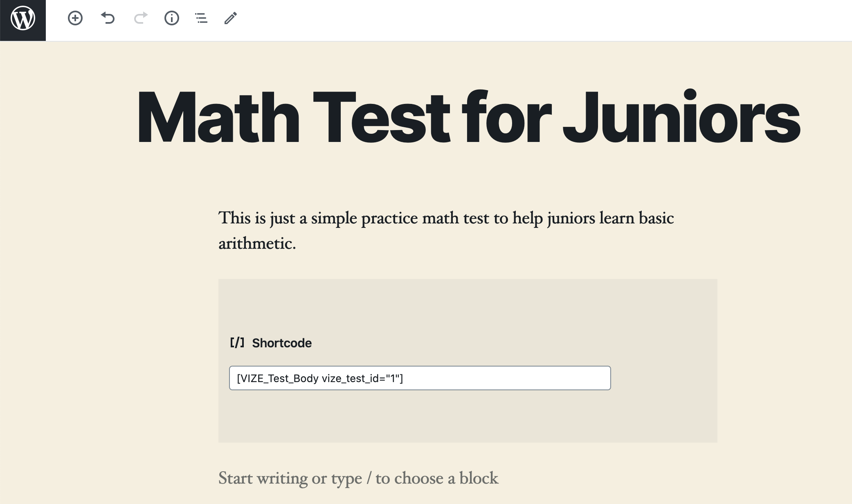The image size is (852, 504).
Task: Click the redo arrow icon
Action: pos(141,18)
